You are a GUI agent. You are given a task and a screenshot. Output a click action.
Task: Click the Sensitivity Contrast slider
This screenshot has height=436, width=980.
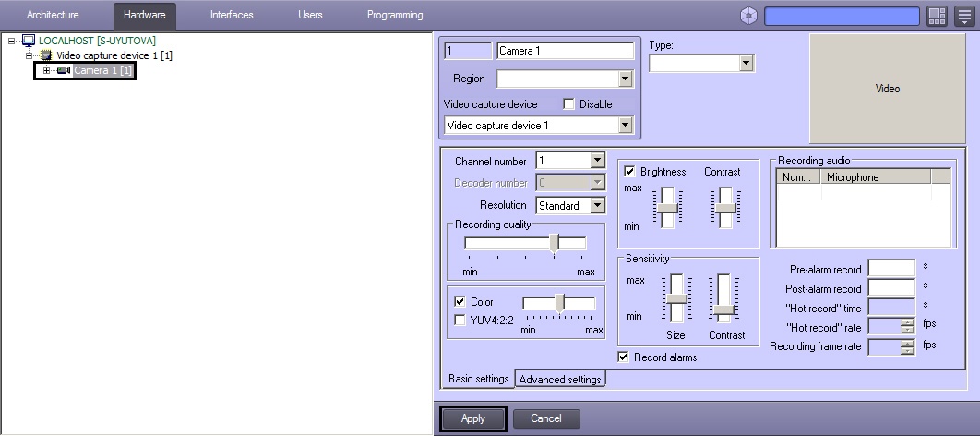(723, 298)
